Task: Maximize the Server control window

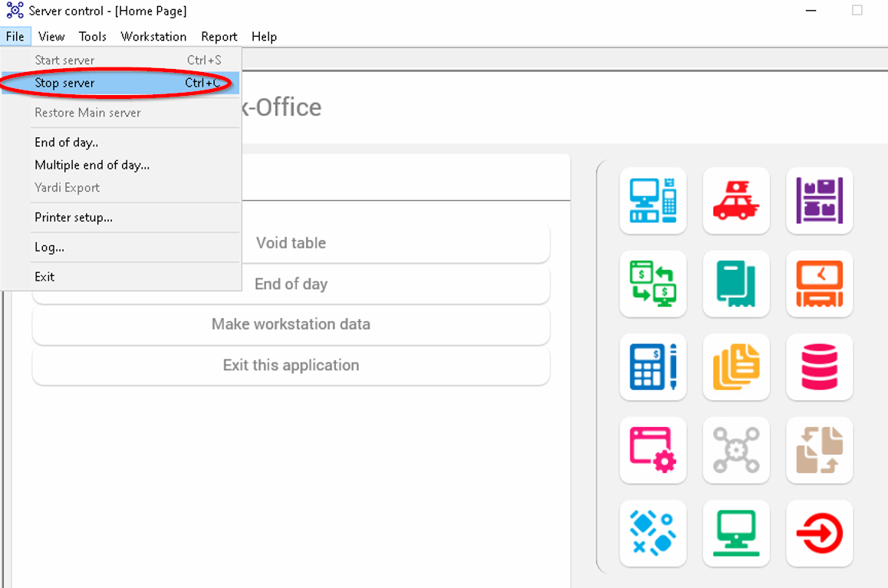Action: [x=857, y=10]
